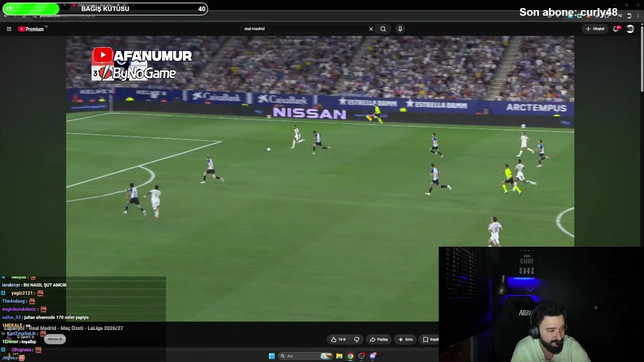Open Google Chrome from the taskbar
This screenshot has width=644, height=362.
(350, 356)
